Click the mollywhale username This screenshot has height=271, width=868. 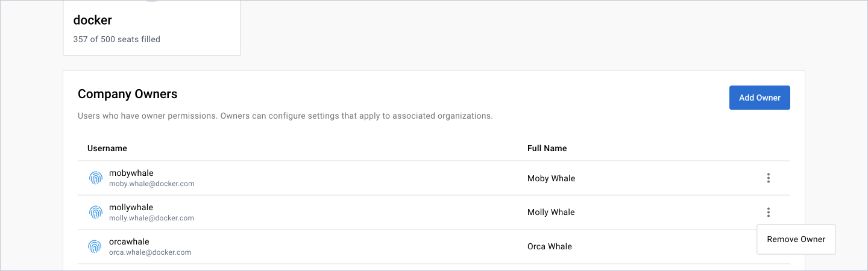pyautogui.click(x=131, y=208)
